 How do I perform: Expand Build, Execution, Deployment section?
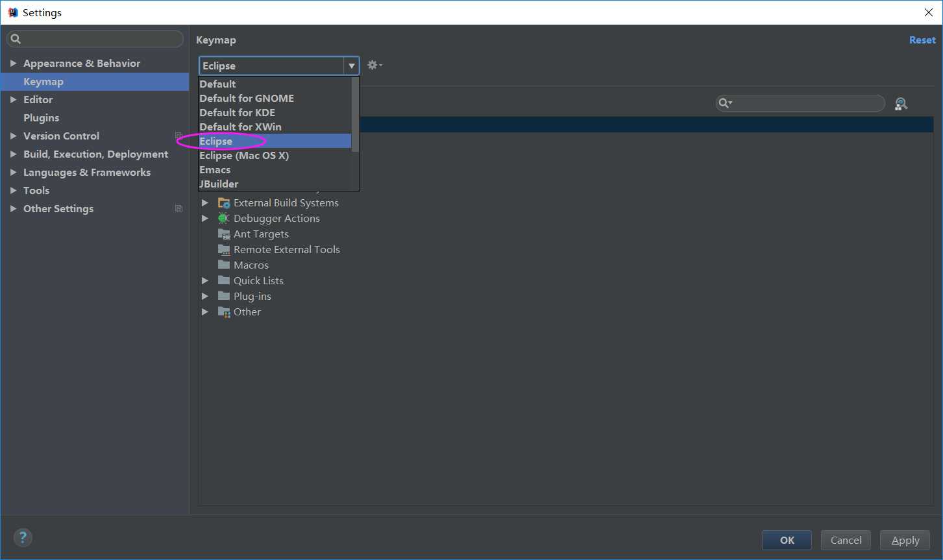[13, 154]
